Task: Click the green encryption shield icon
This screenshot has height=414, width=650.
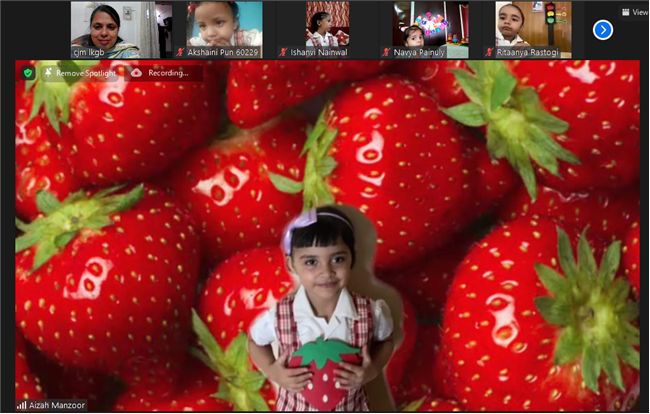Action: pos(28,73)
